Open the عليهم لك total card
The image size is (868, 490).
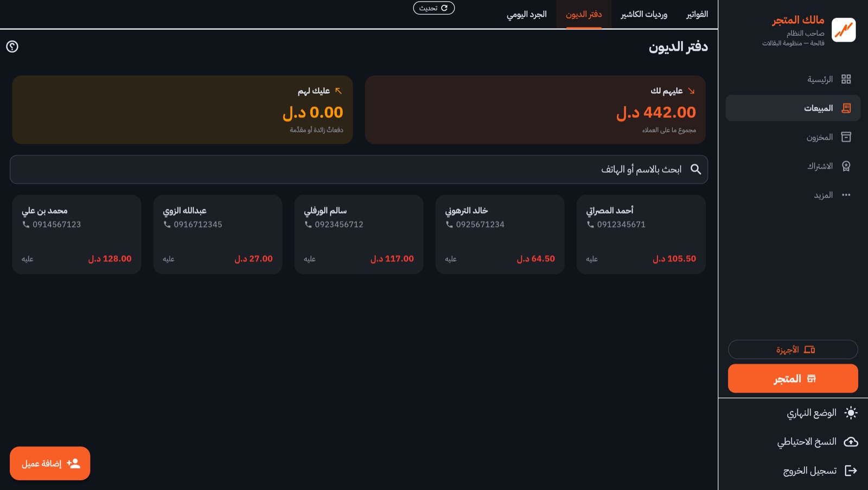(535, 110)
